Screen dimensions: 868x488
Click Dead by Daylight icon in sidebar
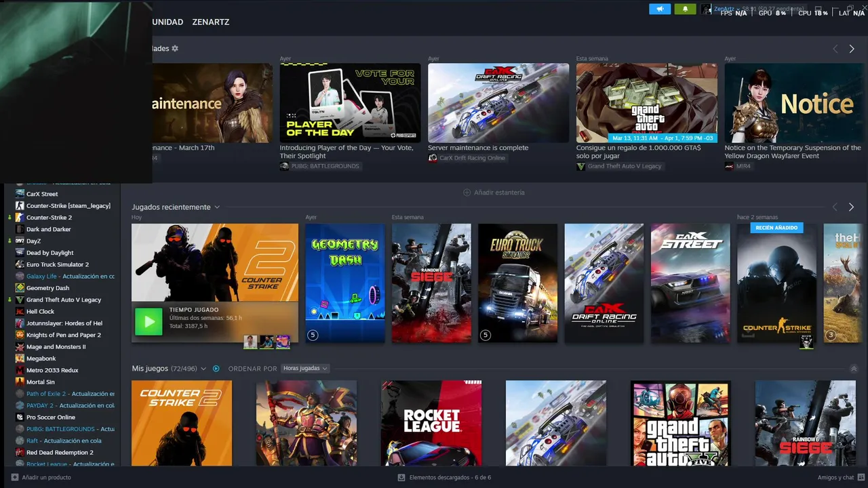(20, 253)
